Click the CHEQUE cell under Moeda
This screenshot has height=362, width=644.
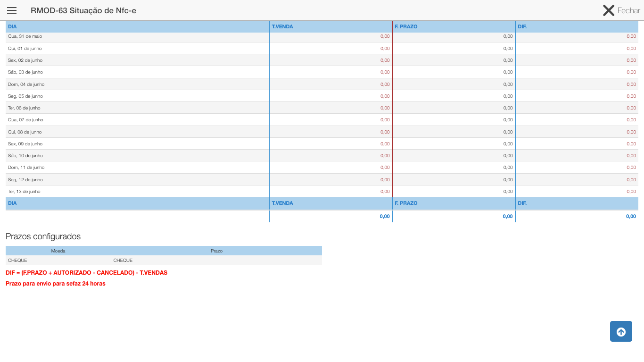coord(17,261)
